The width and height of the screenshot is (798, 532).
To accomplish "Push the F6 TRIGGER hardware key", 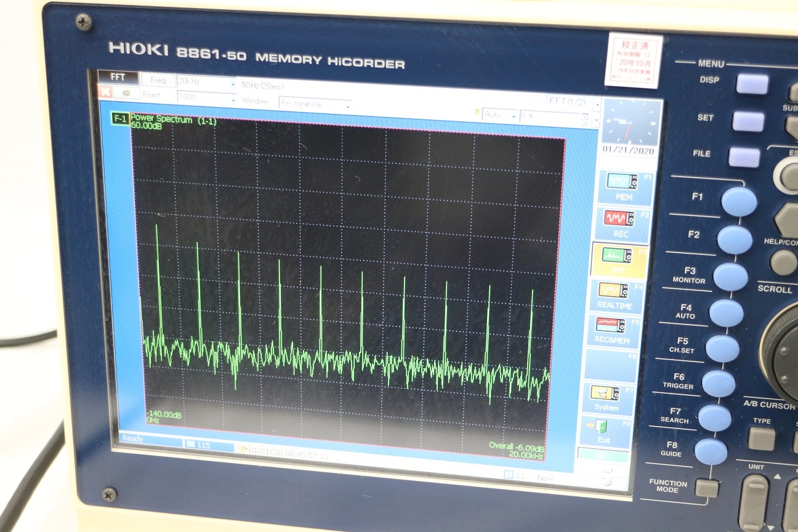I will pyautogui.click(x=719, y=383).
